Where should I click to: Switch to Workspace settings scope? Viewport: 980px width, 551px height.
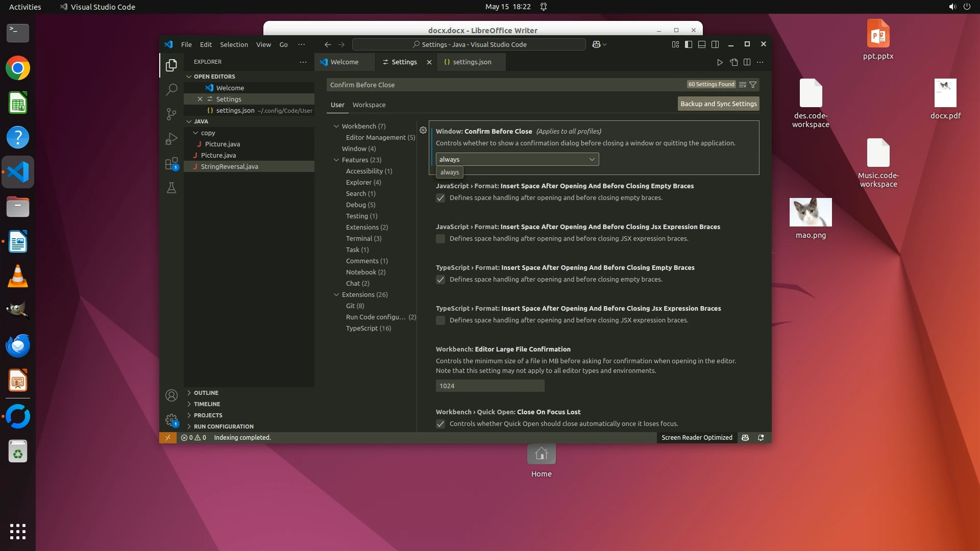[369, 105]
